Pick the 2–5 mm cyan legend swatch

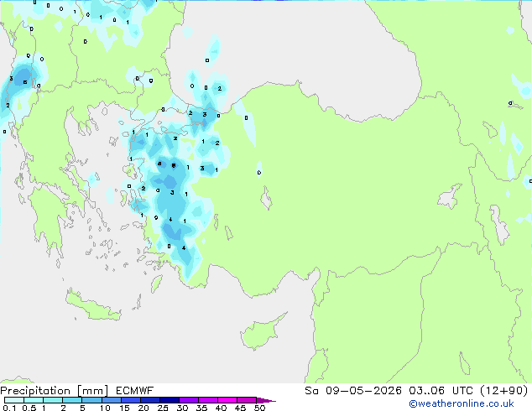point(72,400)
